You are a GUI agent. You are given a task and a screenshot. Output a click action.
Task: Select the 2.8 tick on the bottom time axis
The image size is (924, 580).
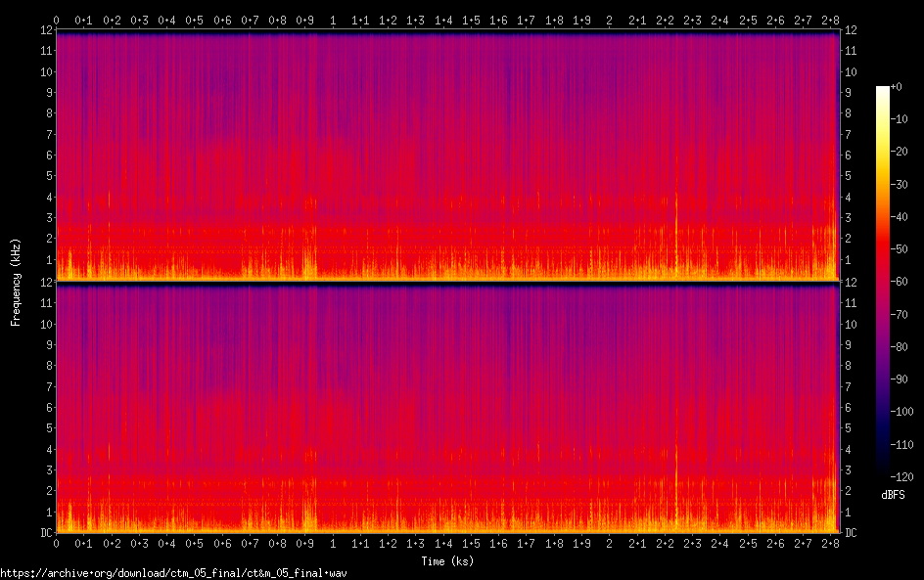tap(830, 544)
